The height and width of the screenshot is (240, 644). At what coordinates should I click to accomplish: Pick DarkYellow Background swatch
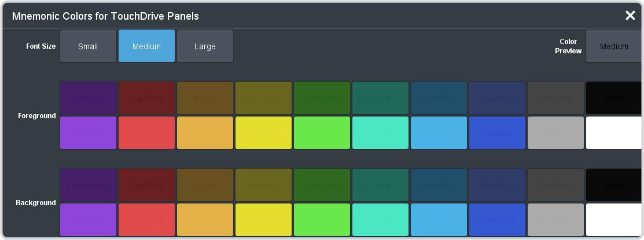coord(264,185)
